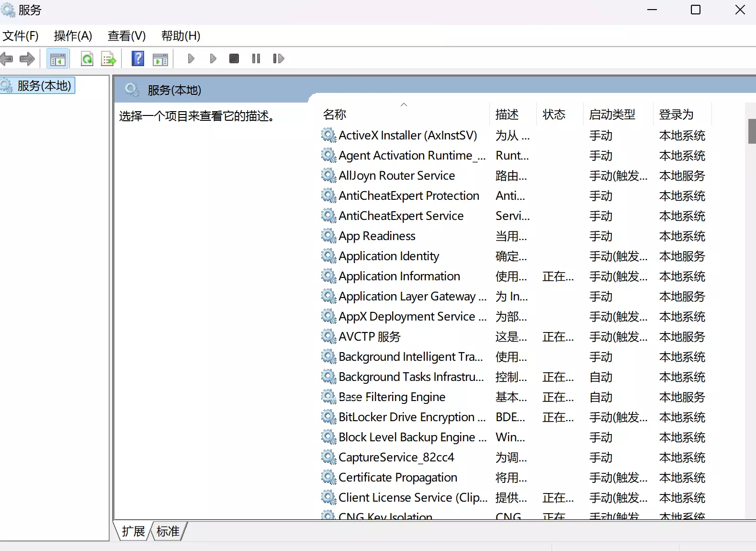Screen dimensions: 756x551
Task: Click the 状态 column header
Action: tap(553, 115)
